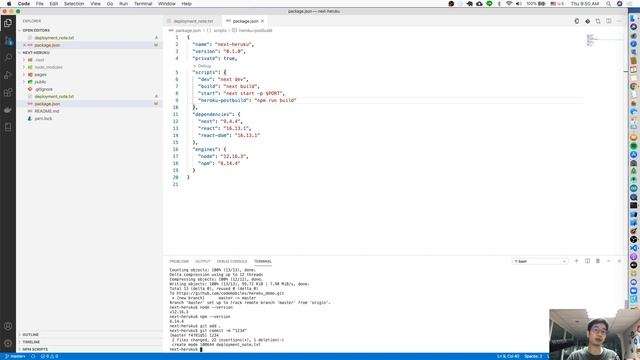
Task: Click "npm run build" value in editor
Action: click(x=275, y=100)
